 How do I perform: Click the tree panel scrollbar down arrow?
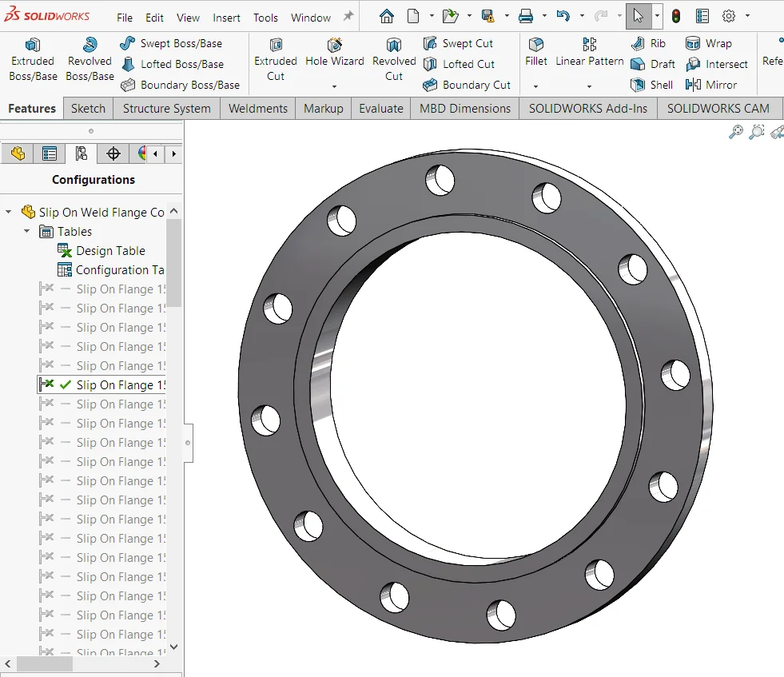point(172,647)
